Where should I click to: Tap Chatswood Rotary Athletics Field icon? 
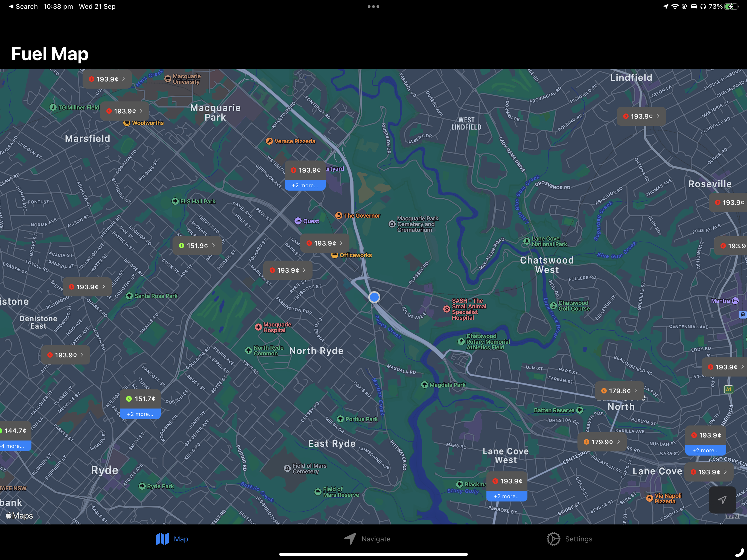461,342
